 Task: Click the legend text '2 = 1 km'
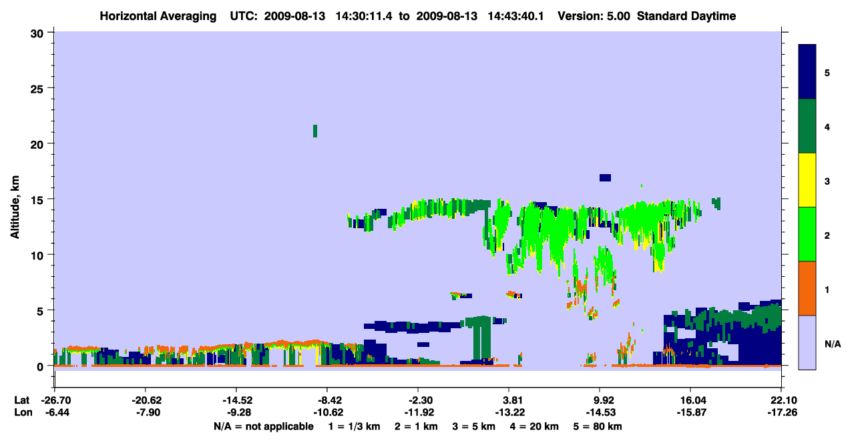416,426
